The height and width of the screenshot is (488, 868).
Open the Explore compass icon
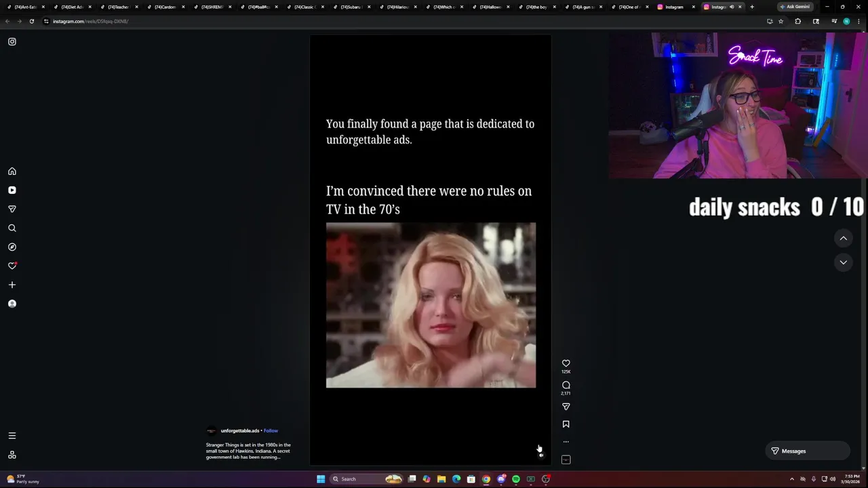12,247
